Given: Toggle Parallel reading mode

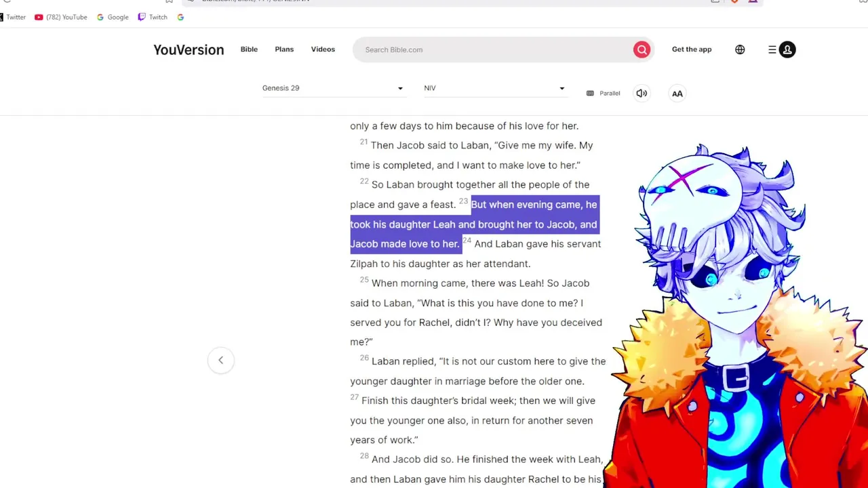Looking at the screenshot, I should click(603, 94).
